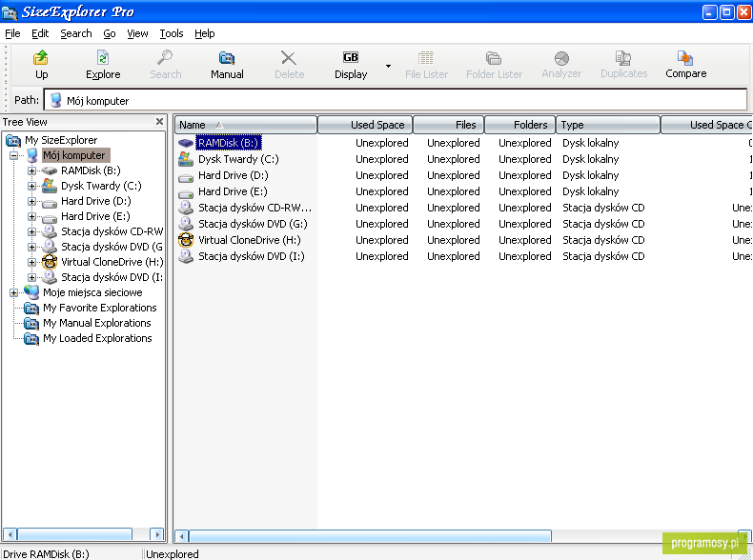Expand Virtual CloneDrive (H:) tree node
The width and height of the screenshot is (753, 560).
coord(31,263)
